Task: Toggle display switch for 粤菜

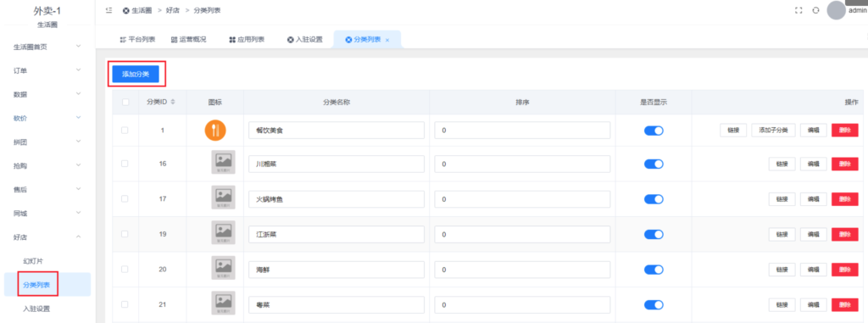Action: tap(654, 304)
